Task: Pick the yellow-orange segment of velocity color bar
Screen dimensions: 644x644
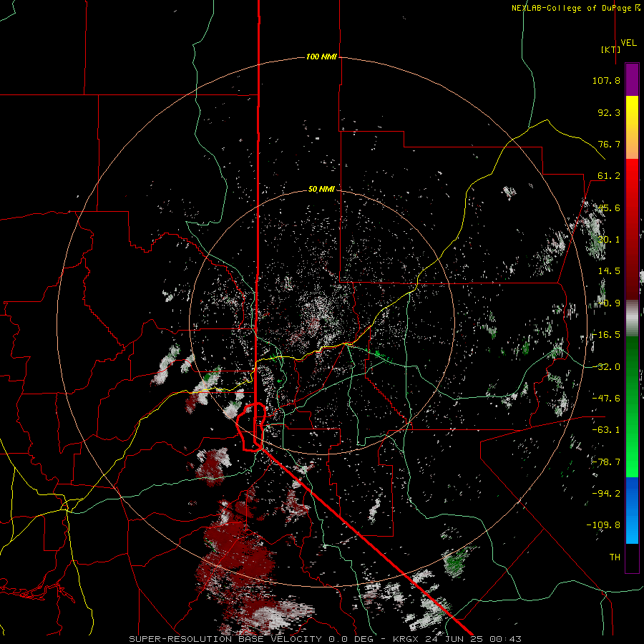Action: point(632,127)
